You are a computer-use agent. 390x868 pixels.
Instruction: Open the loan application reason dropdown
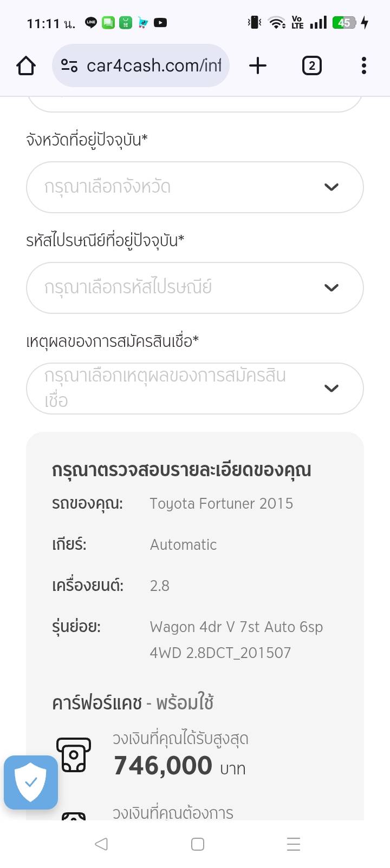(x=179, y=388)
